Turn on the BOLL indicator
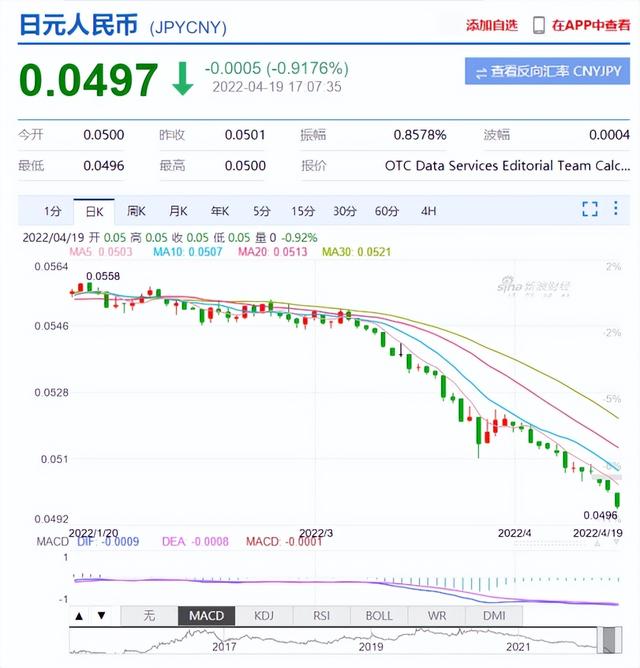Viewport: 640px width, 668px height. coord(379,616)
